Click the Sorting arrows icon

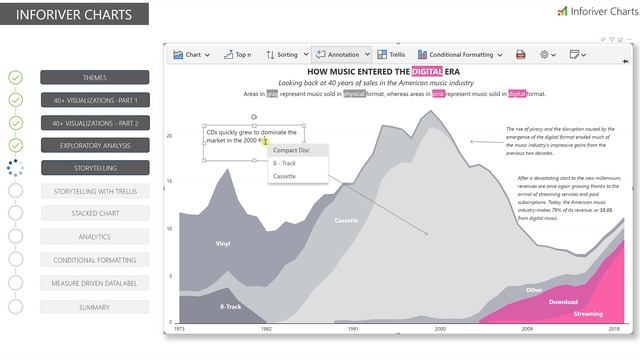pyautogui.click(x=270, y=55)
